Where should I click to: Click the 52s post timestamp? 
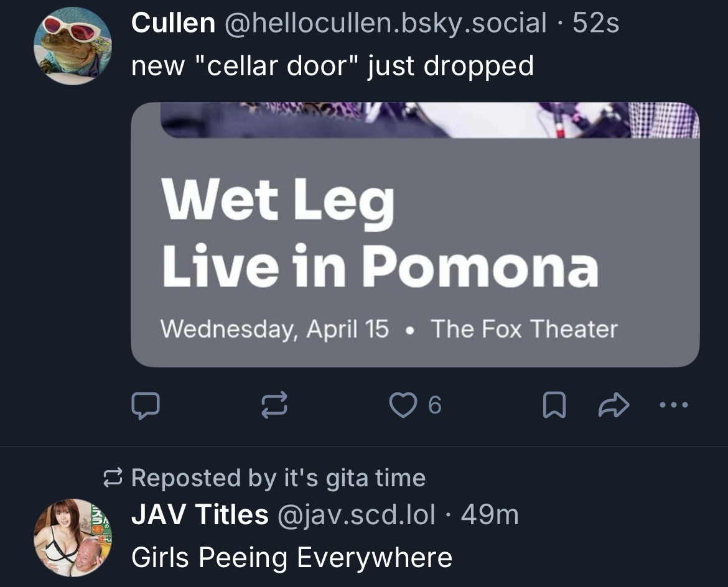pyautogui.click(x=595, y=24)
